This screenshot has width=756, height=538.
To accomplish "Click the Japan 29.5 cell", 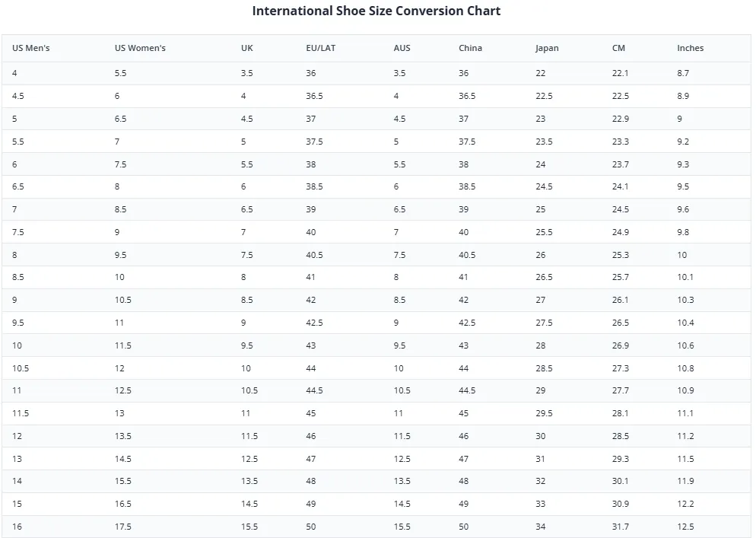I will pos(544,413).
